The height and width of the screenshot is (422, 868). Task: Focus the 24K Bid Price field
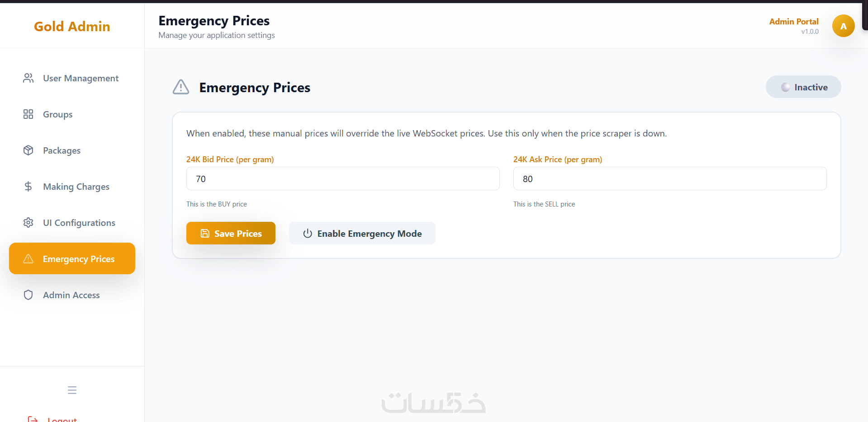pos(342,179)
